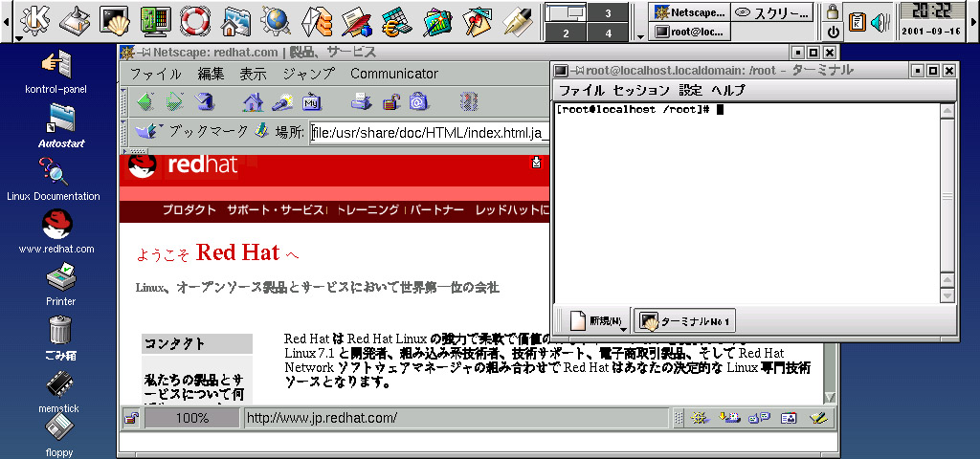Go to Netscape Home page icon
Screen dimensions: 980x459
pyautogui.click(x=253, y=100)
